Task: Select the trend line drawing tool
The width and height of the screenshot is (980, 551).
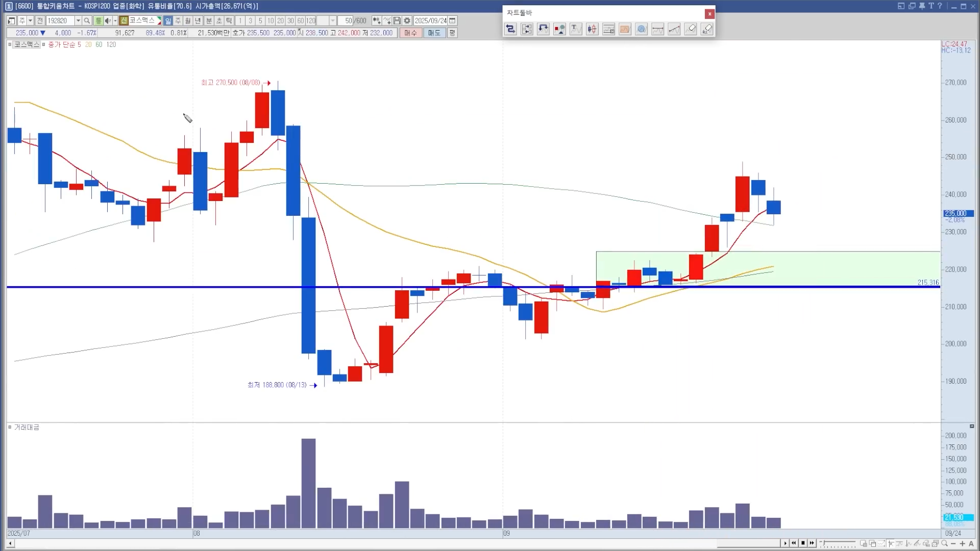Action: (x=674, y=29)
